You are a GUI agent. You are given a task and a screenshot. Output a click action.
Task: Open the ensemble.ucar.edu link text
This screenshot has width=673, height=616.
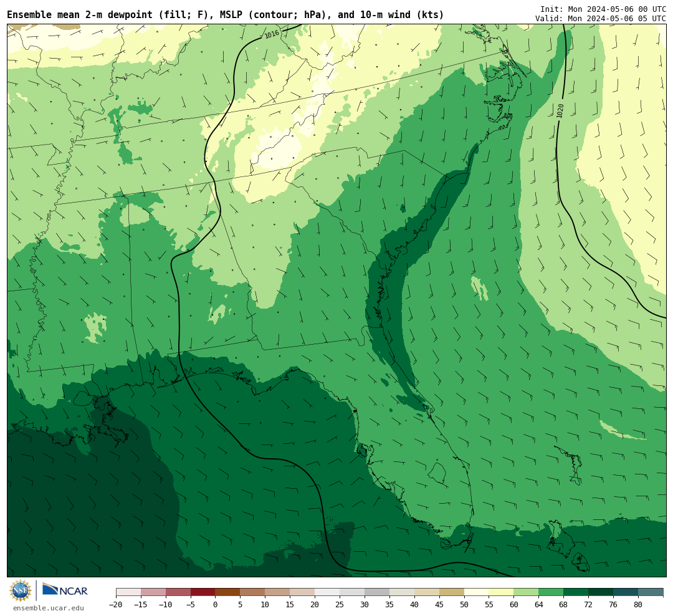(49, 608)
